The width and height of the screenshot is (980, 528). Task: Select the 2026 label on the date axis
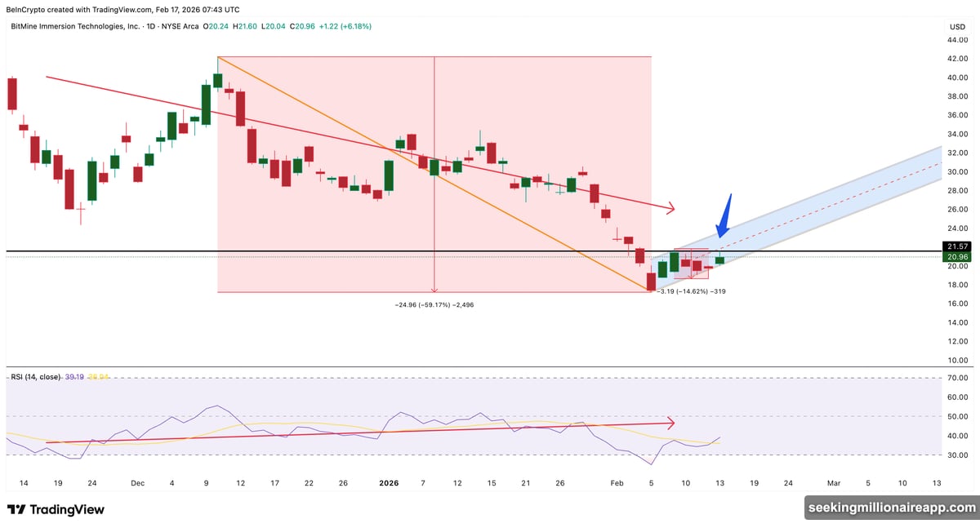(x=388, y=483)
